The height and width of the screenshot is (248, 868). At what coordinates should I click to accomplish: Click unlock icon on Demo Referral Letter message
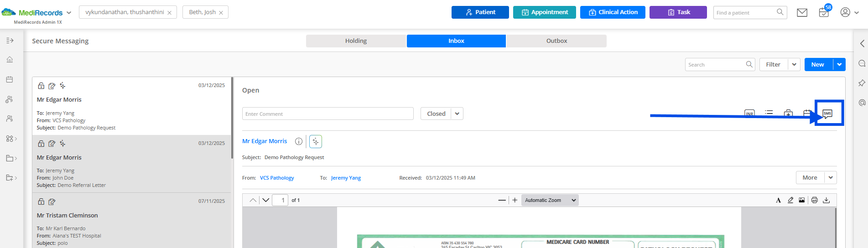click(41, 144)
